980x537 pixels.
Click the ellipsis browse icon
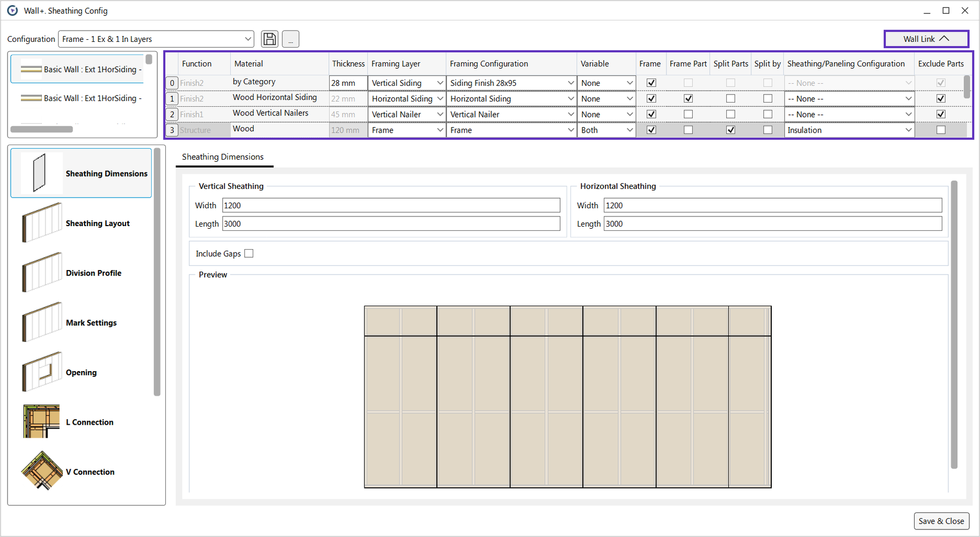(x=290, y=39)
